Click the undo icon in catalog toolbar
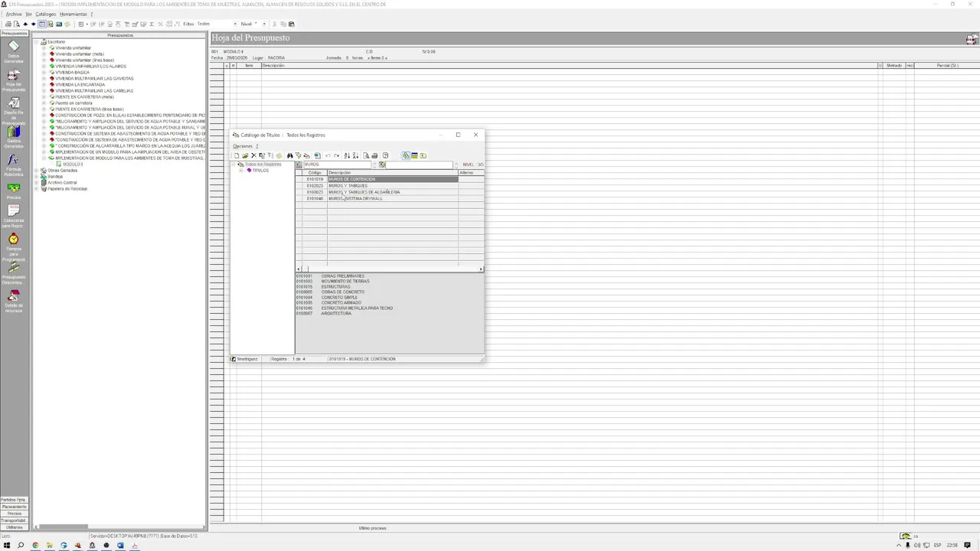This screenshot has width=980, height=551. click(x=328, y=155)
